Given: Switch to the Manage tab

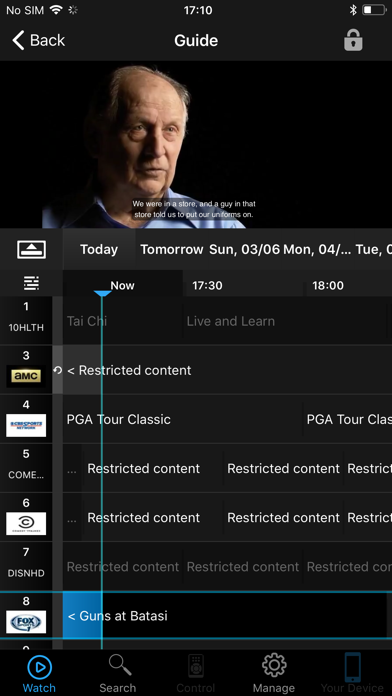Looking at the screenshot, I should tap(274, 674).
